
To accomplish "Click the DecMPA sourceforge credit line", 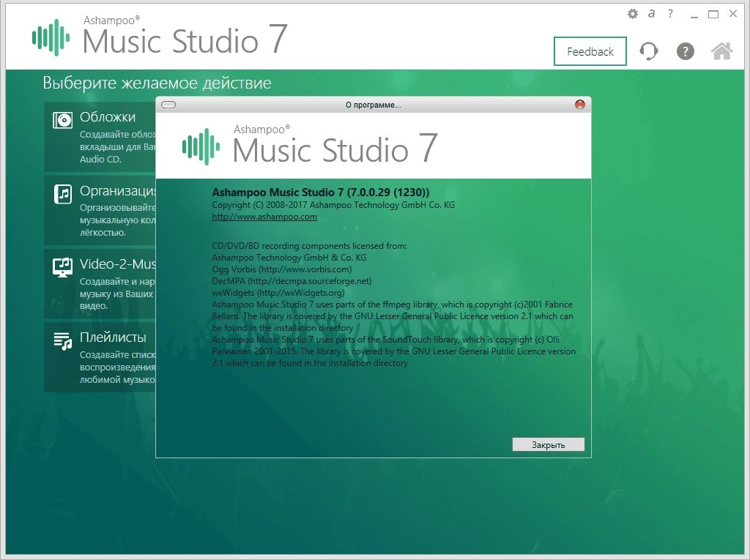I will (x=292, y=280).
